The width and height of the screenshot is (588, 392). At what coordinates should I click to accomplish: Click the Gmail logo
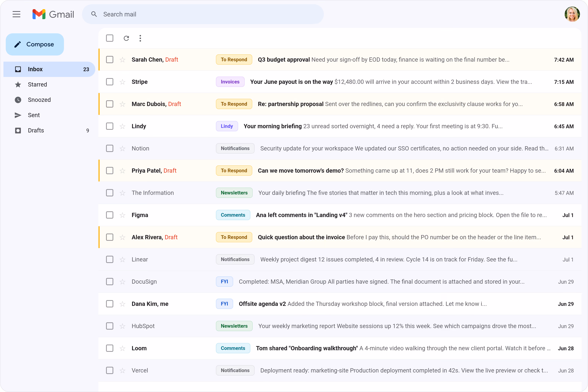53,14
